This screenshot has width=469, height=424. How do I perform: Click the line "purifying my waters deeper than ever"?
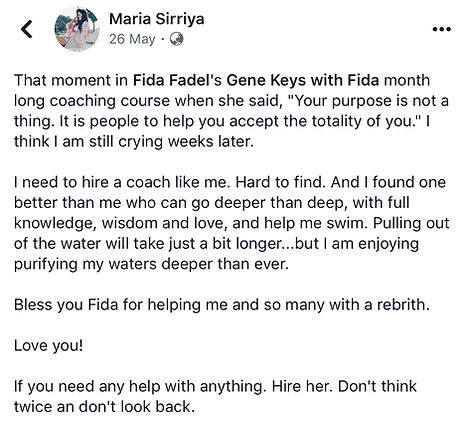(x=151, y=264)
